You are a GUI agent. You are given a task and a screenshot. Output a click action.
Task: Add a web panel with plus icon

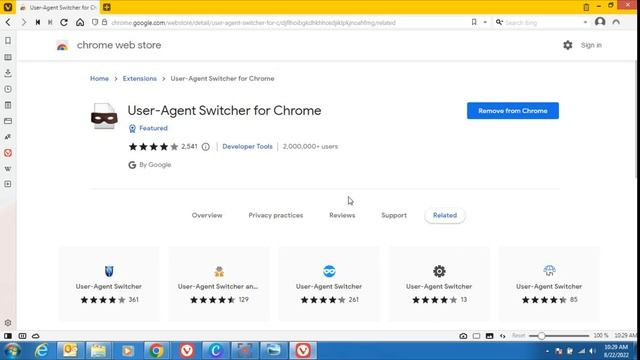pos(8,184)
